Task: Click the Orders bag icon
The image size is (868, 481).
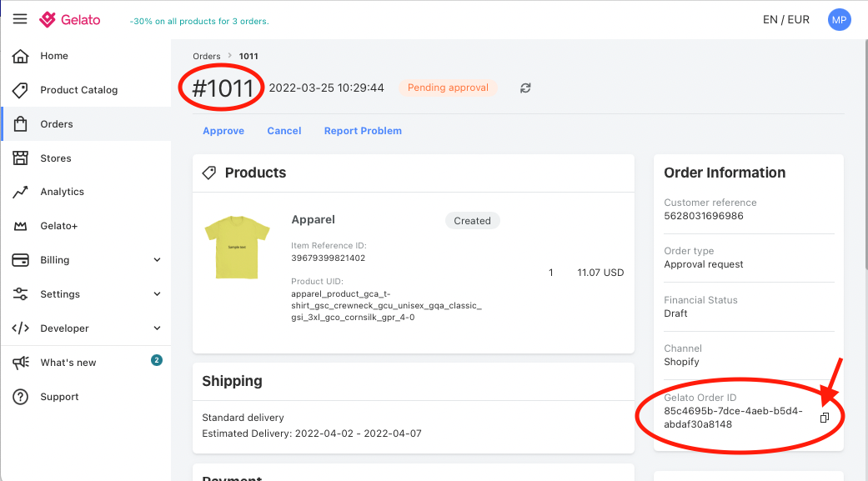Action: coord(21,124)
